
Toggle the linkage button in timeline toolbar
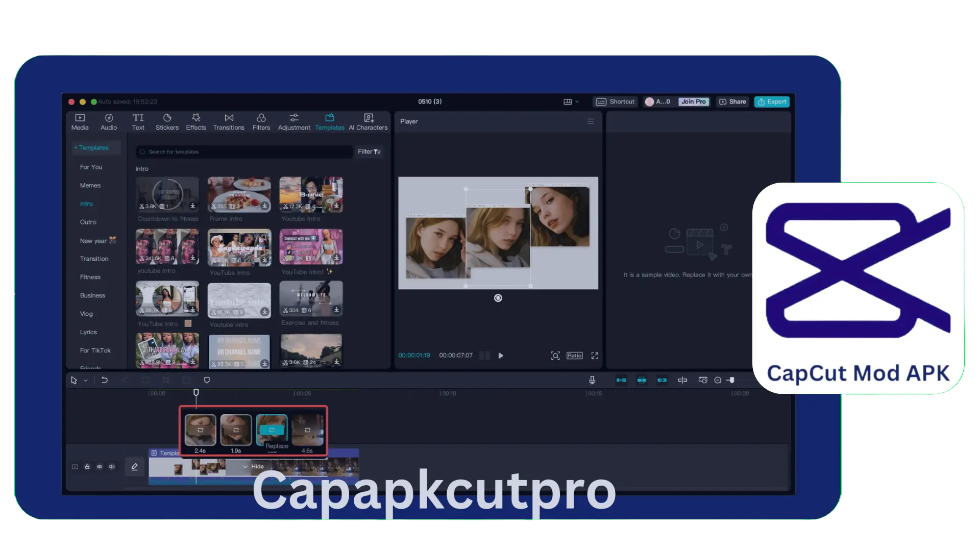[x=662, y=380]
